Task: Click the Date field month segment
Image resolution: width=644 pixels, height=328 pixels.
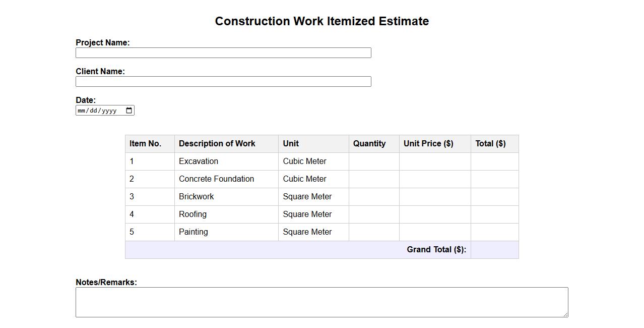Action: [x=82, y=111]
